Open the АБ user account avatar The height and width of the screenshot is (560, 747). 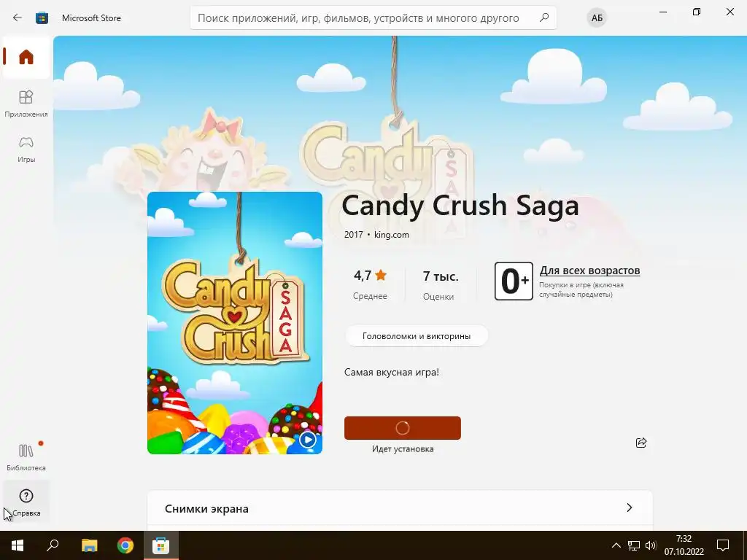597,18
